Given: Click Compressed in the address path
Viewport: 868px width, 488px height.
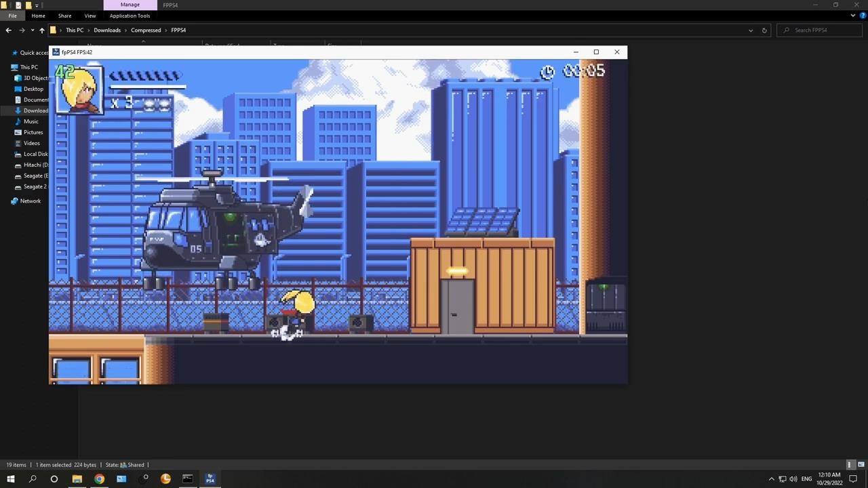Looking at the screenshot, I should 146,30.
